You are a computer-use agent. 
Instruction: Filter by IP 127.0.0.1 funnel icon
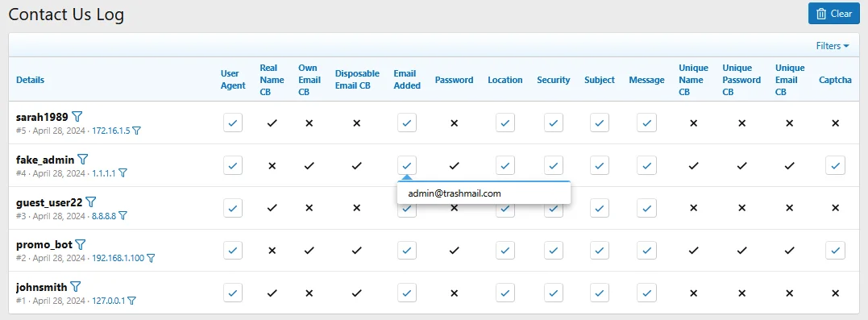tap(131, 301)
